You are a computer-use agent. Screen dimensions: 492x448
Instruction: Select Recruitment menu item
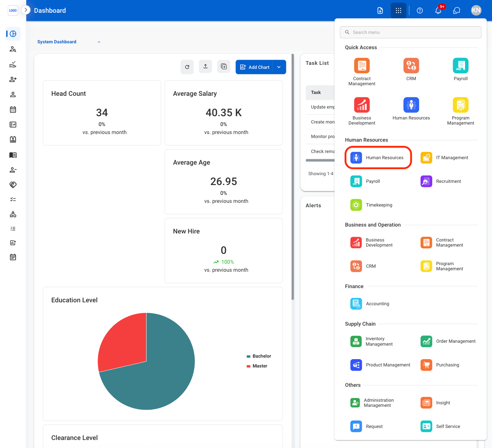[x=441, y=181]
